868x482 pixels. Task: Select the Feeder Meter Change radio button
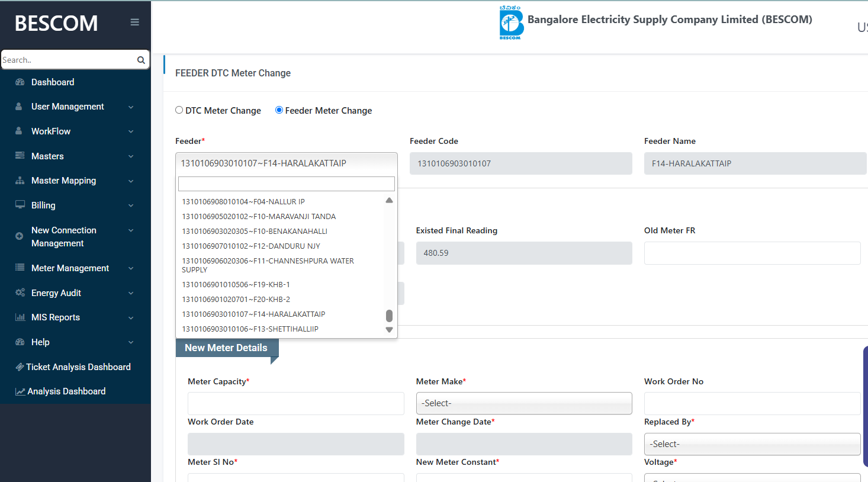(279, 110)
